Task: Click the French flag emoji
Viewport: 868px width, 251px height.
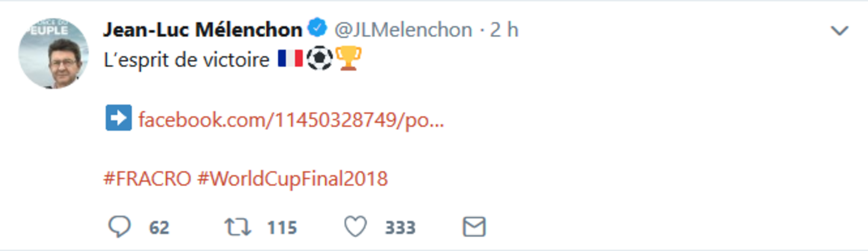Action: [290, 59]
